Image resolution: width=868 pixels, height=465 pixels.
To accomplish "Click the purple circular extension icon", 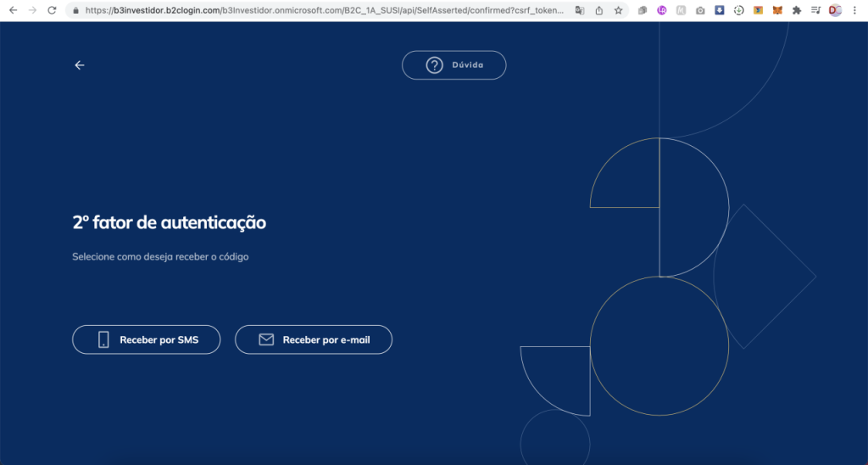I will coord(662,11).
